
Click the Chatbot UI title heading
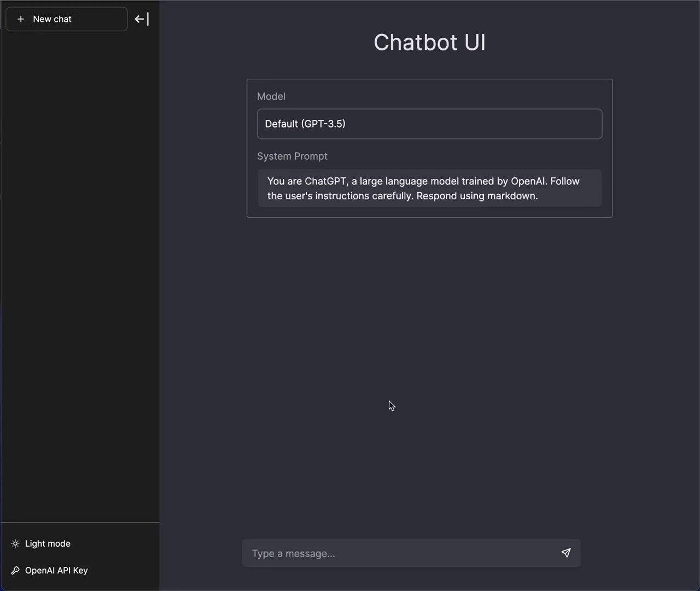(429, 42)
